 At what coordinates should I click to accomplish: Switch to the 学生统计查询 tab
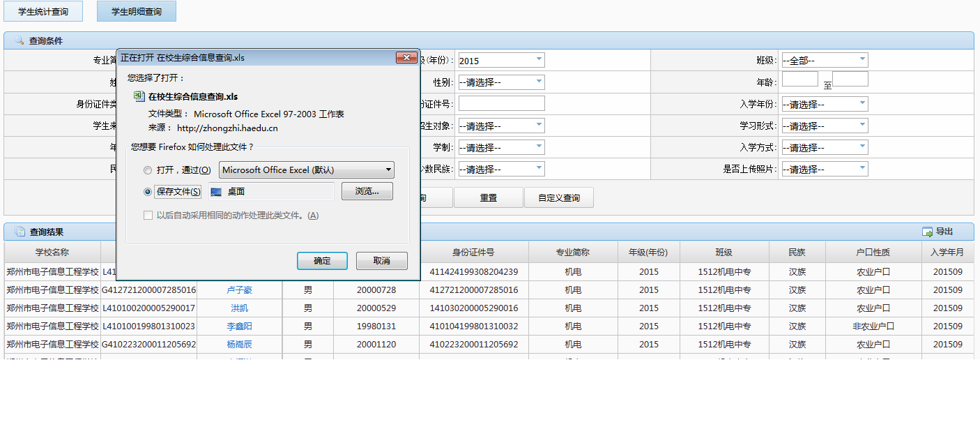[x=43, y=12]
